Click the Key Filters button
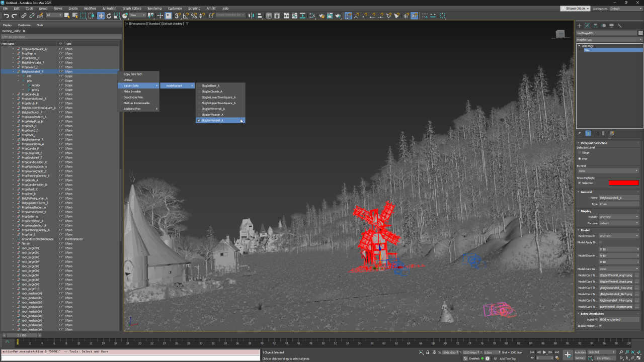 point(605,357)
